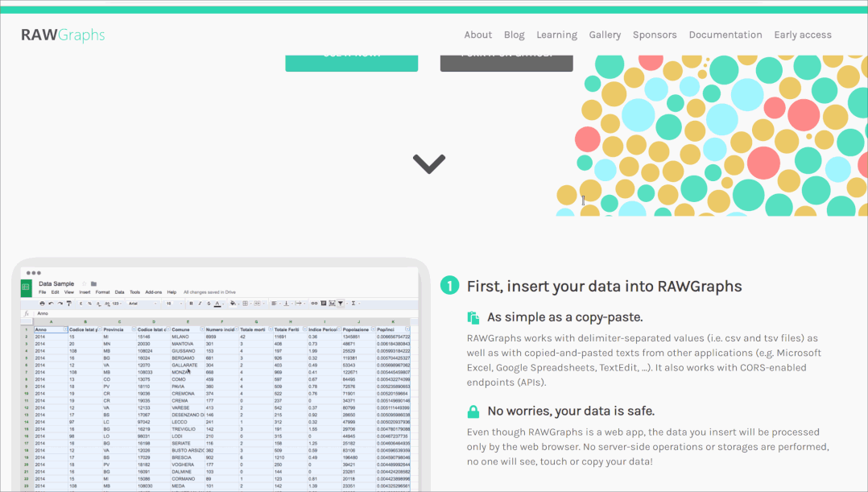Viewport: 868px width, 492px height.
Task: Select the CREMONA cell
Action: coord(187,394)
